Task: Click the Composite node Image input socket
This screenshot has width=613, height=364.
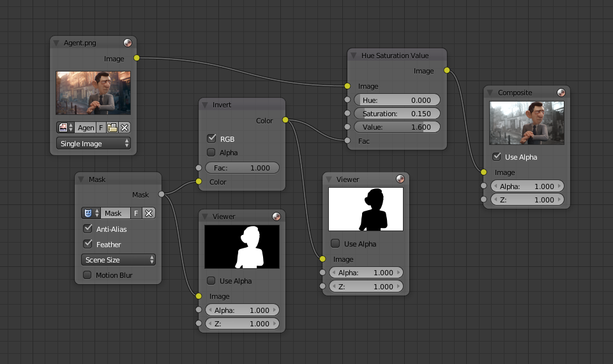Action: 483,172
